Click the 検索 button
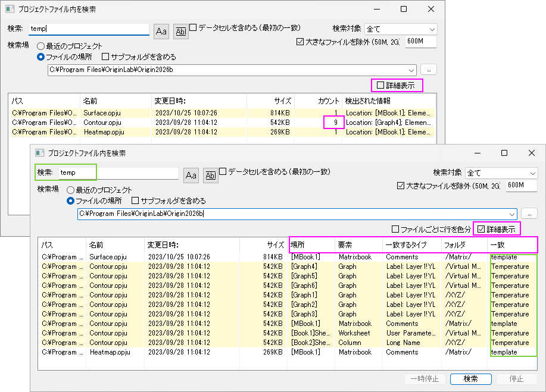The width and height of the screenshot is (546, 392). (x=470, y=379)
